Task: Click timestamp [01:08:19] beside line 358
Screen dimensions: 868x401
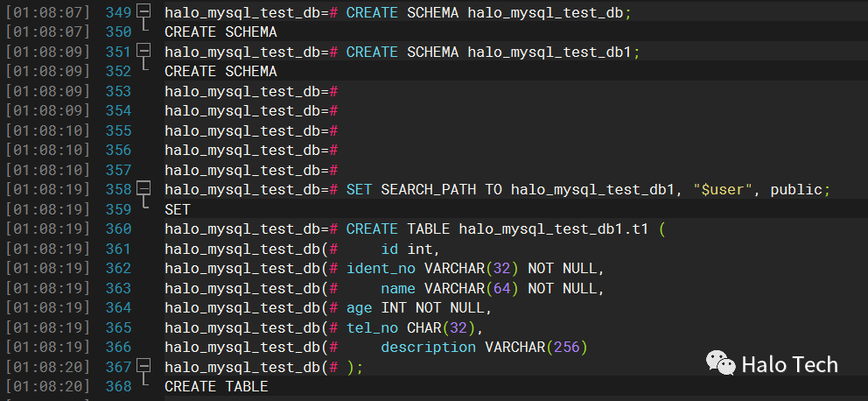Action: [x=47, y=190]
